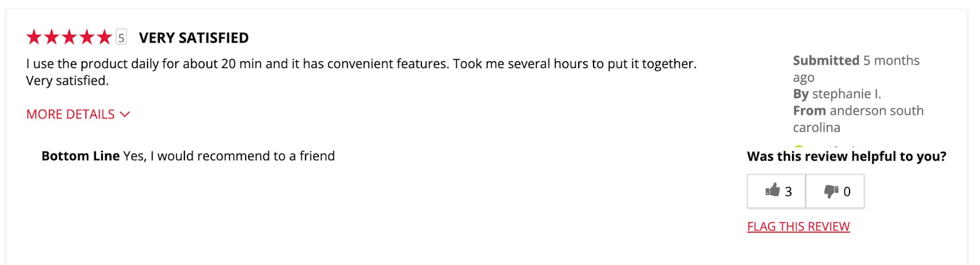Click the fourth red rating star

(87, 37)
